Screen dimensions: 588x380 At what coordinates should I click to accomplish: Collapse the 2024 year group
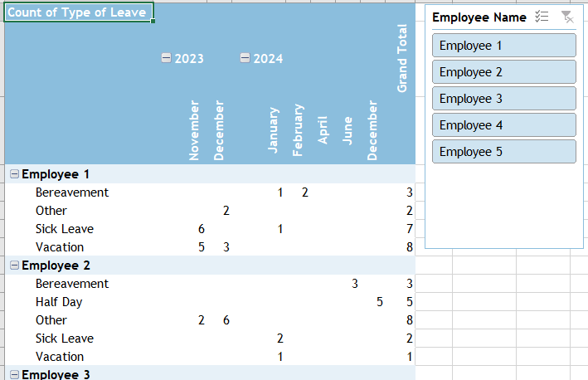pos(245,58)
